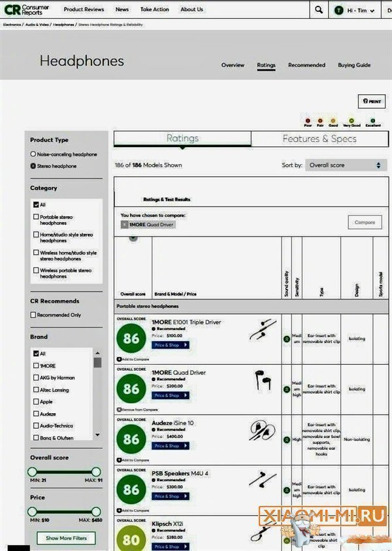Open the search magnifier icon
The width and height of the screenshot is (392, 551).
pyautogui.click(x=319, y=10)
